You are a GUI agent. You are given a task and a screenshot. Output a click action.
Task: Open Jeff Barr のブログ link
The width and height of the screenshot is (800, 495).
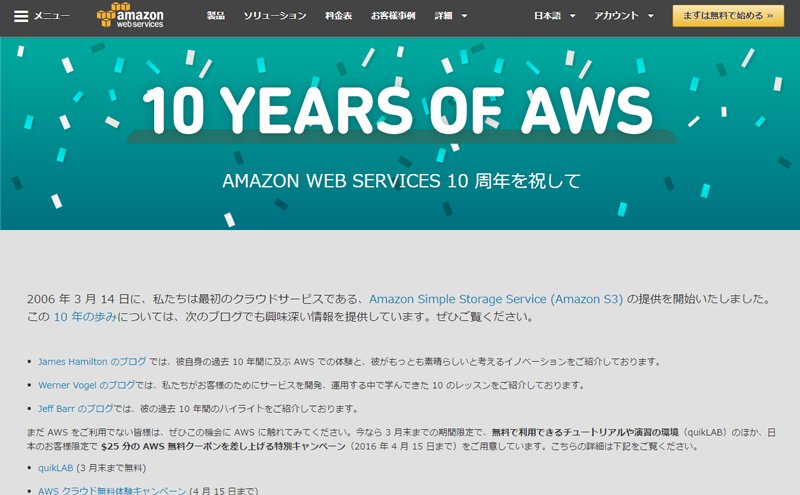tap(76, 409)
